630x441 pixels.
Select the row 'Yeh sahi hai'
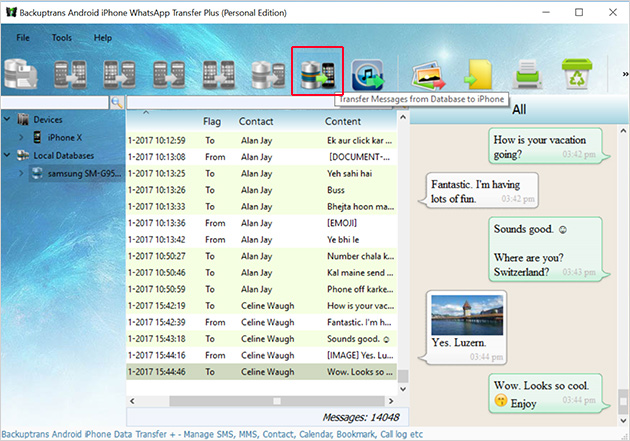click(262, 174)
